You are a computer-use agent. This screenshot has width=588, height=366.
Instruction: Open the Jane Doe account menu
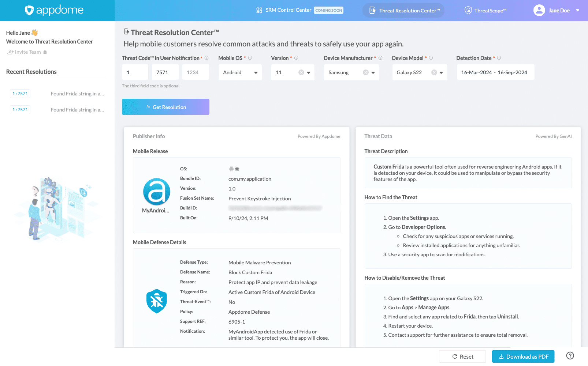(x=577, y=10)
